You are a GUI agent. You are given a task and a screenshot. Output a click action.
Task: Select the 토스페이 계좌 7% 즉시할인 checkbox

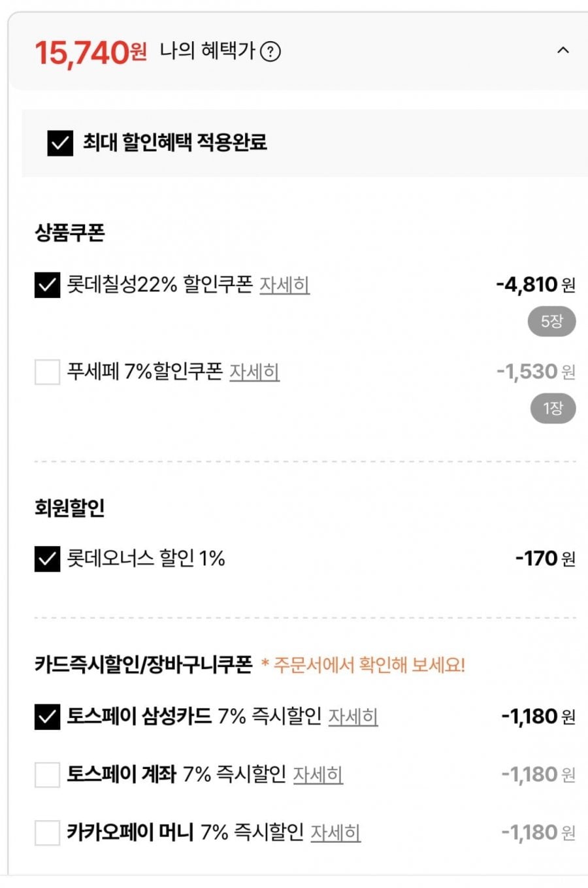pyautogui.click(x=47, y=775)
